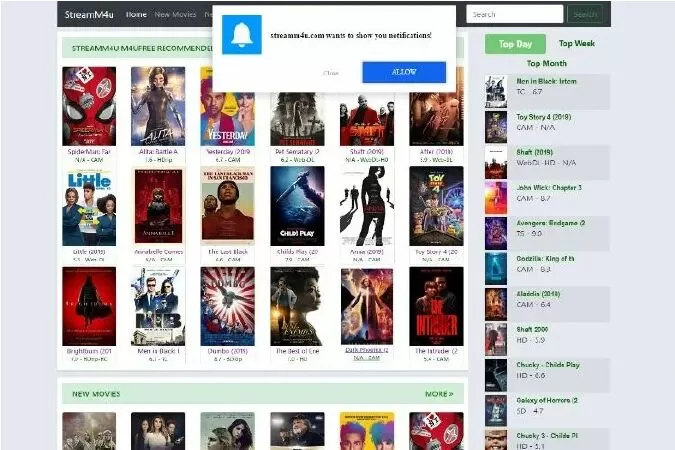
Task: Allow notifications from streamm4u.com
Action: (x=404, y=72)
